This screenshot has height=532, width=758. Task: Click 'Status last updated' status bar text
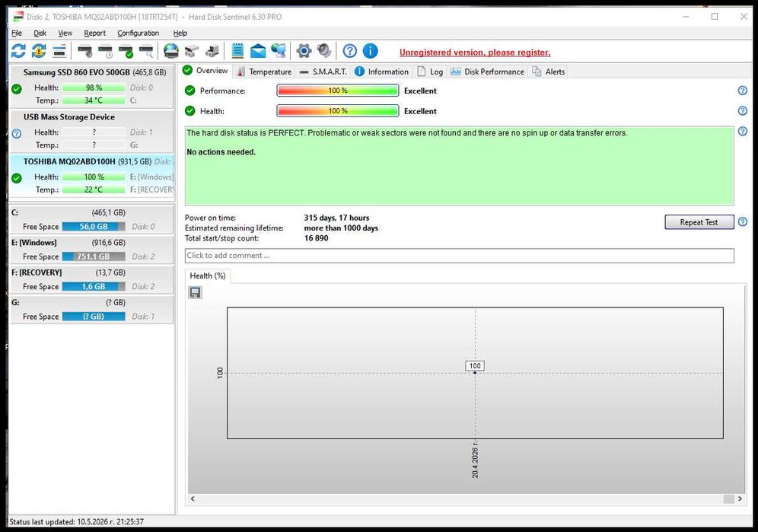(x=76, y=522)
